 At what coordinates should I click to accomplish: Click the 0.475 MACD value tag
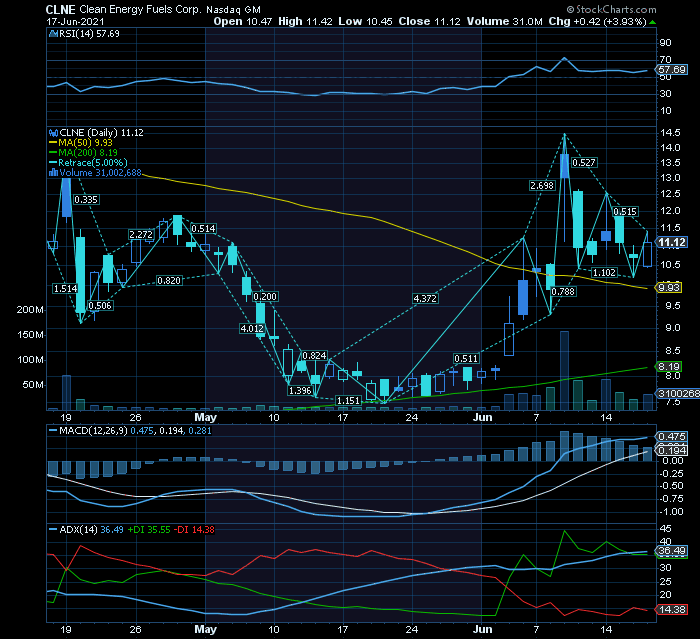(671, 436)
